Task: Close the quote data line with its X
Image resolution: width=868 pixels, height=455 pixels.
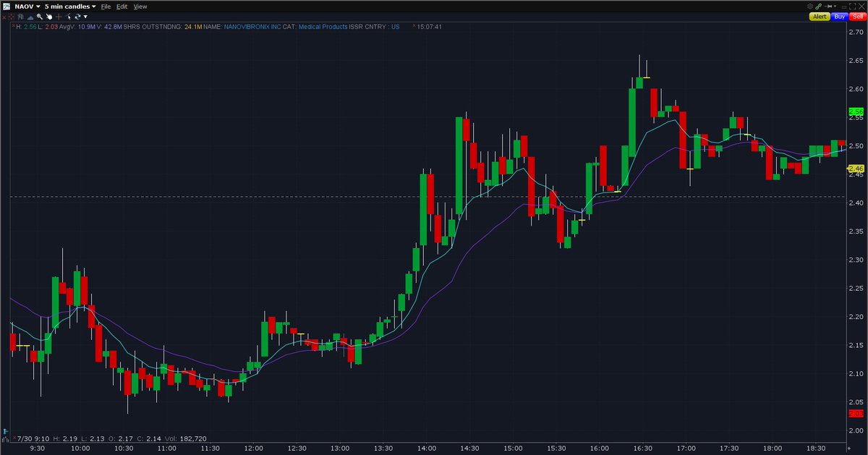Action: (13, 25)
